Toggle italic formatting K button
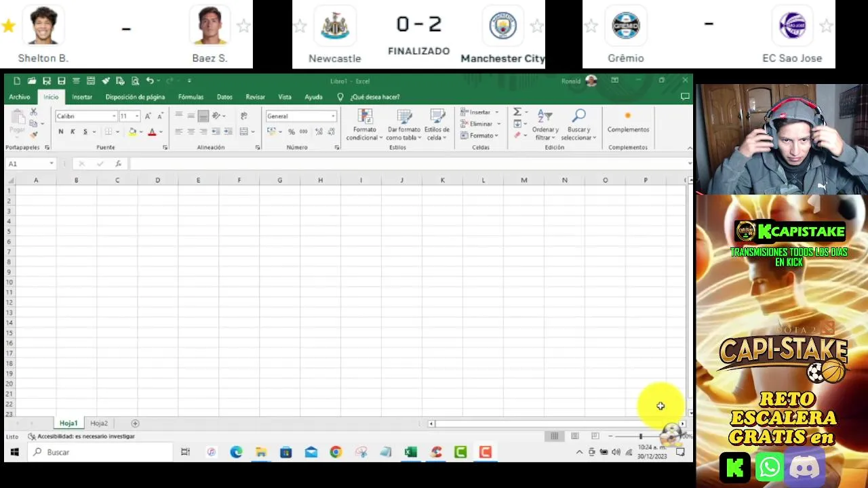The height and width of the screenshot is (488, 868). (x=73, y=131)
